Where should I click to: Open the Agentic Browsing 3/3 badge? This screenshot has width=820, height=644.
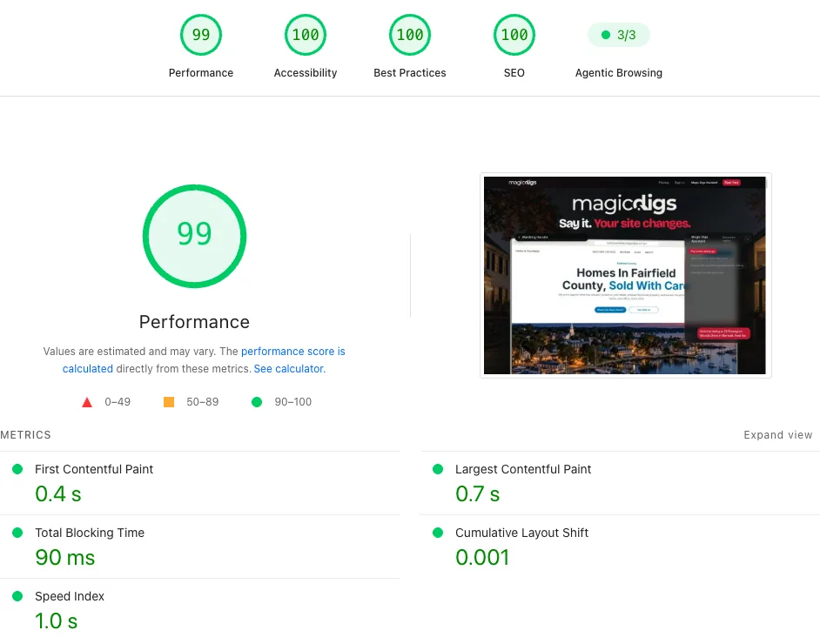[619, 35]
